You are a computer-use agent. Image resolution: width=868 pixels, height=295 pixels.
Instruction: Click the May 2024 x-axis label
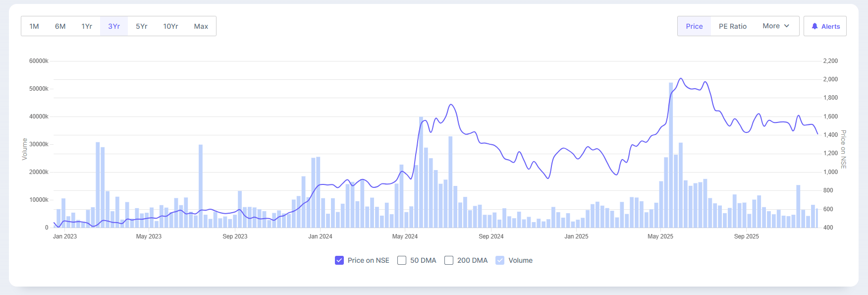[405, 236]
